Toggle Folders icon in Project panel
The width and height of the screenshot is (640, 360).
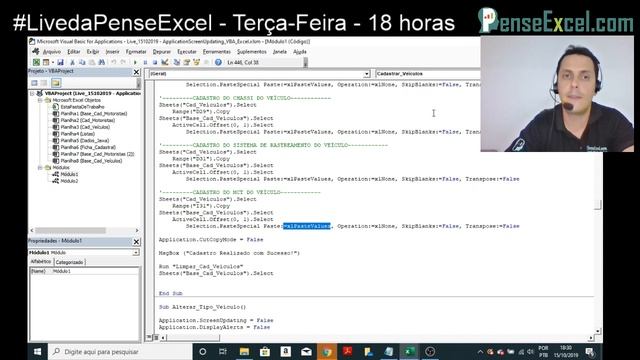(56, 83)
